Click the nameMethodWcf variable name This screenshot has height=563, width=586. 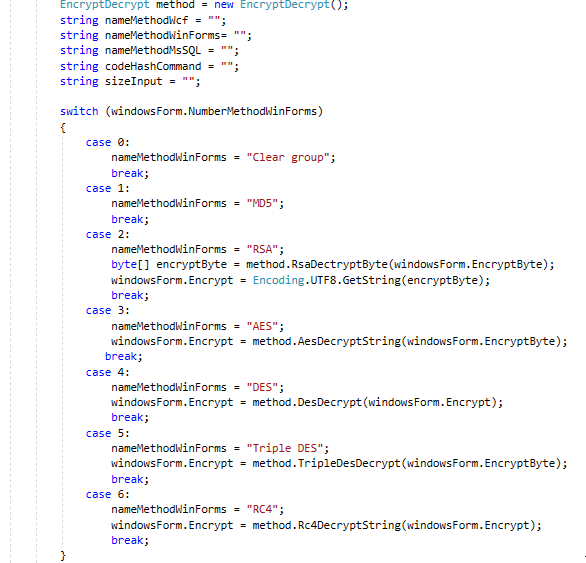tap(146, 20)
